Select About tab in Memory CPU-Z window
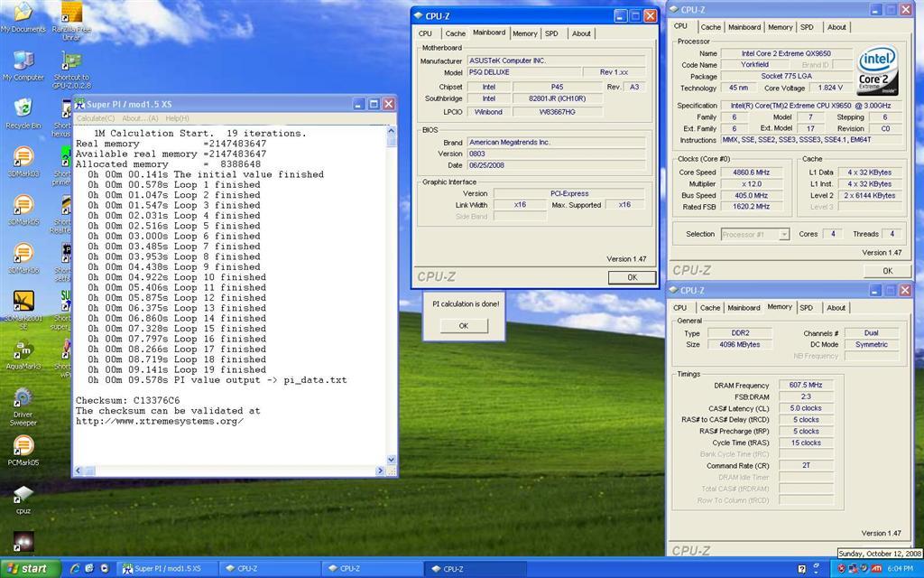The width and height of the screenshot is (924, 578). point(836,308)
